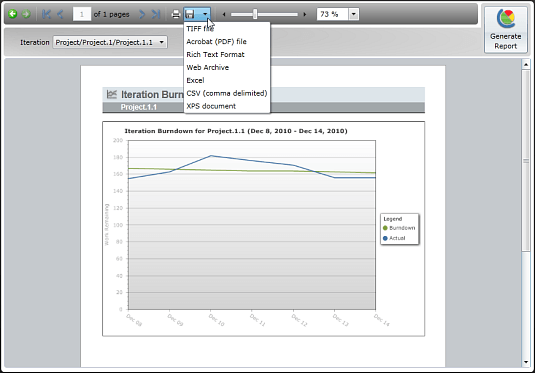
Task: Click scrollbar up arrow
Action: pyautogui.click(x=526, y=64)
